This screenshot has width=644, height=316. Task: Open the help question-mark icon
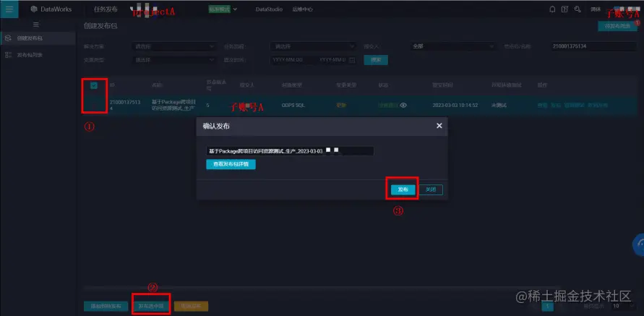(x=564, y=9)
